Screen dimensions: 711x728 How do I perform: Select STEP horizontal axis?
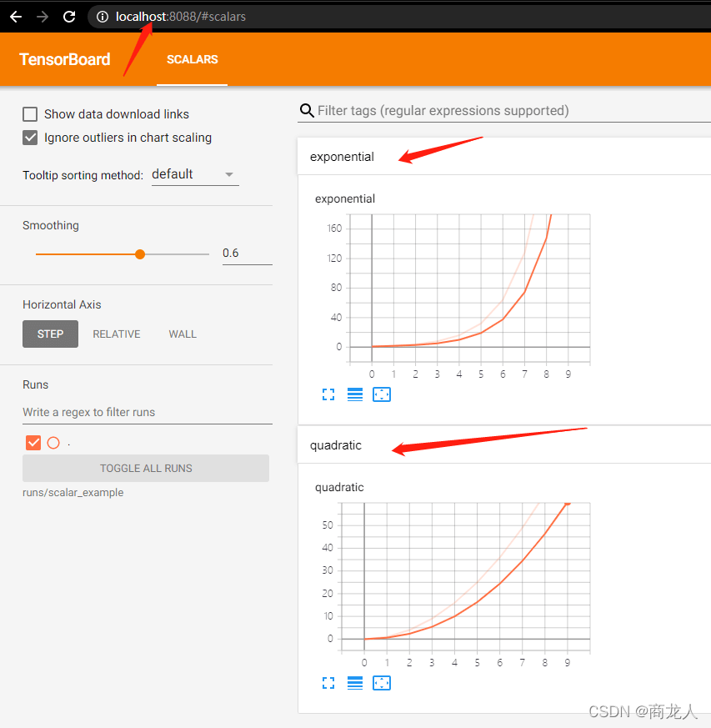coord(50,334)
